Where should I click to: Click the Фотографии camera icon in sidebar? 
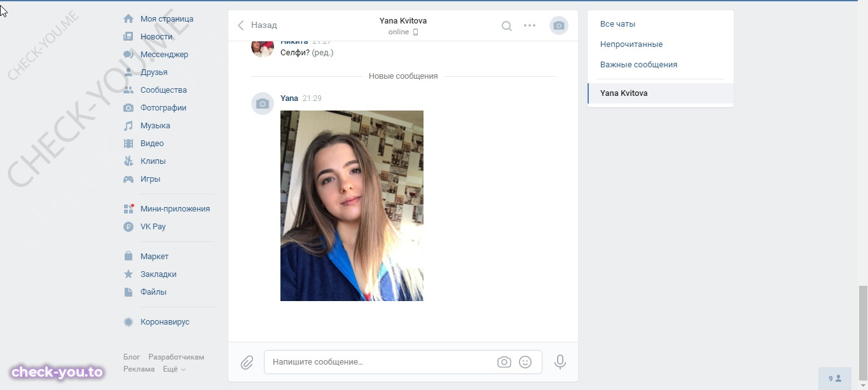[x=128, y=108]
